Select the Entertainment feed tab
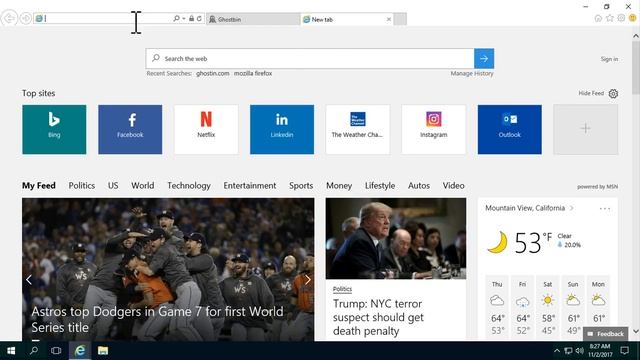Screen dimensions: 640x360 [250, 186]
